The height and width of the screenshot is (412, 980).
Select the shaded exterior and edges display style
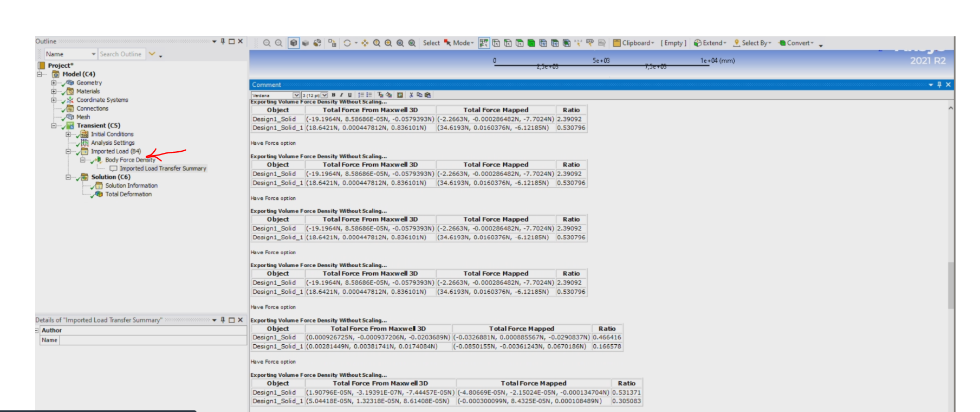(x=293, y=43)
